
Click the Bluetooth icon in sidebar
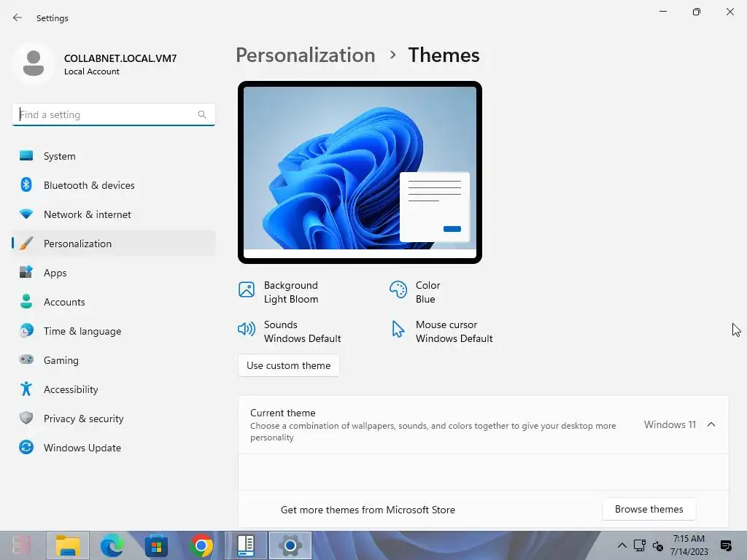(26, 184)
